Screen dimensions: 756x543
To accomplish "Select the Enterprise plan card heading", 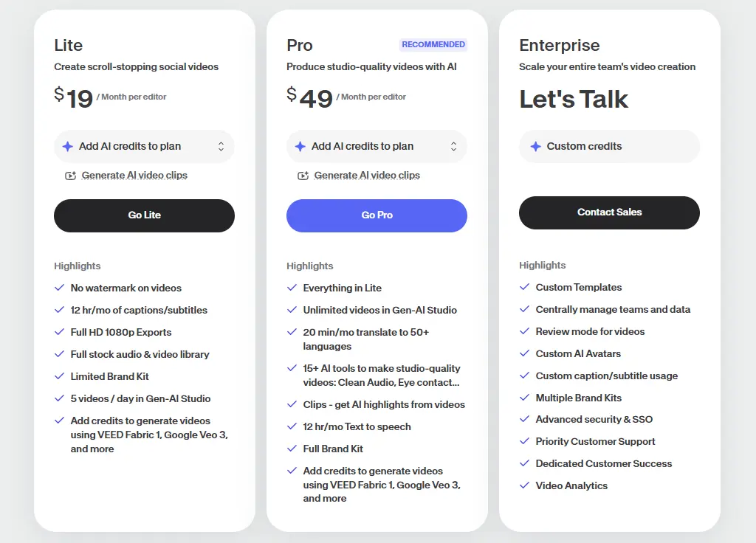I will click(x=560, y=45).
